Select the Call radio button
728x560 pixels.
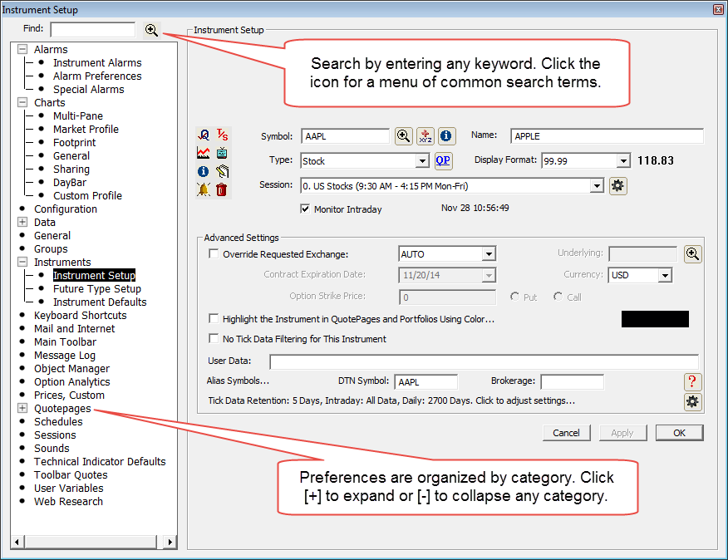point(558,297)
